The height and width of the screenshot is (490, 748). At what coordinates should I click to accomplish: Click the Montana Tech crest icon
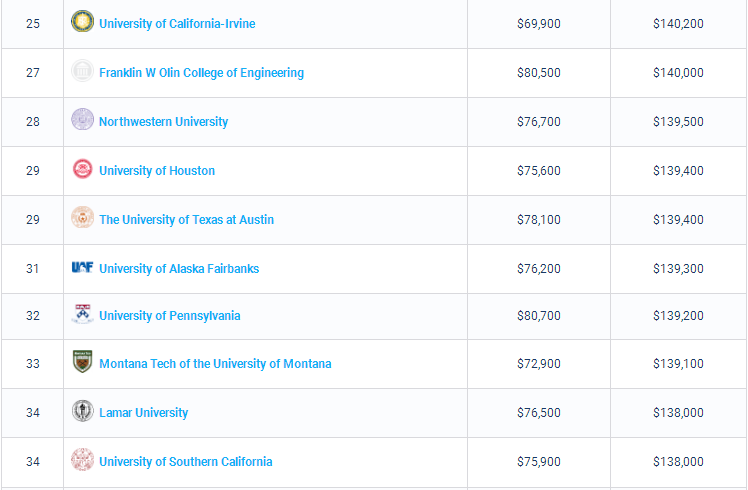pyautogui.click(x=82, y=363)
